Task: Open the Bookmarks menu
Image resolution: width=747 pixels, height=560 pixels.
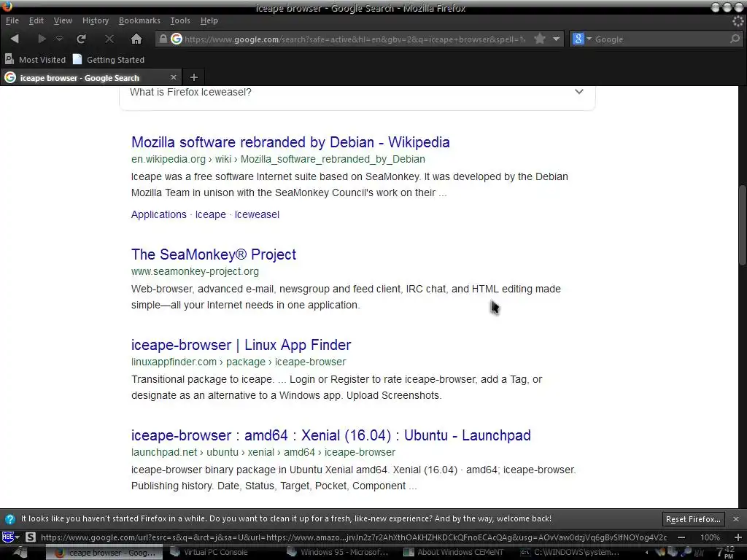Action: point(139,20)
